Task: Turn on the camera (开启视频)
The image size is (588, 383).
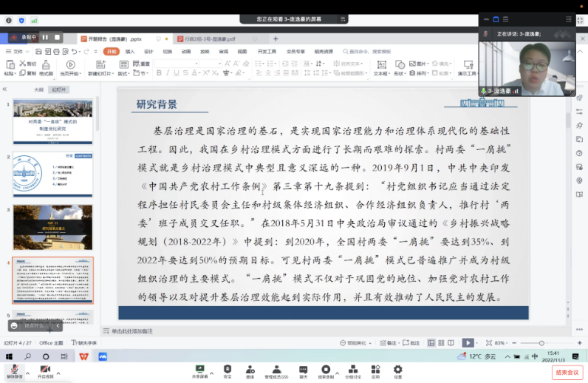Action: [x=45, y=371]
